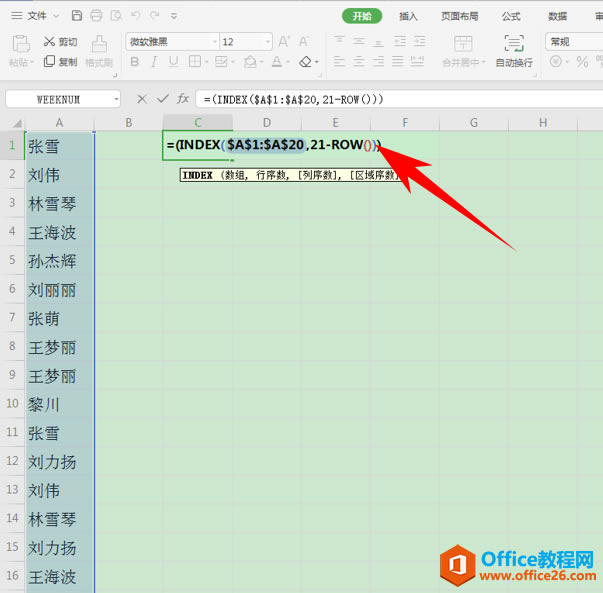Click the bottom align icon
The height and width of the screenshot is (593, 603).
click(378, 41)
